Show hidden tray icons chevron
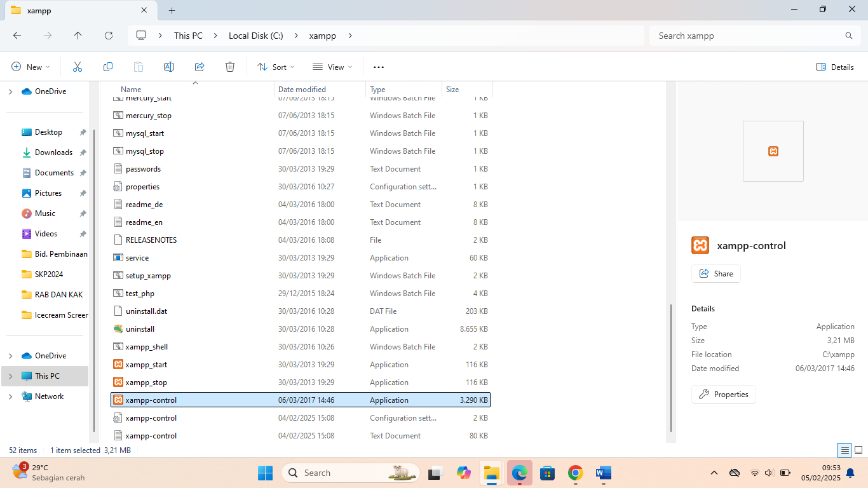 click(x=714, y=473)
